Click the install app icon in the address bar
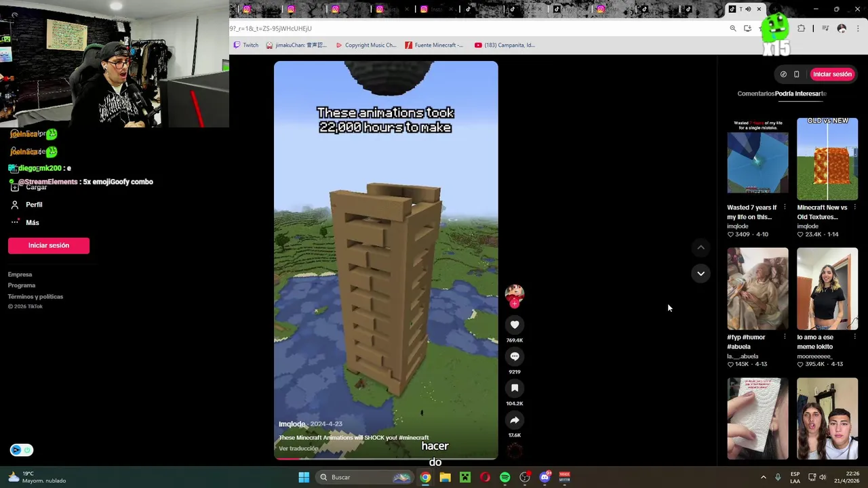Viewport: 868px width, 488px height. click(747, 28)
